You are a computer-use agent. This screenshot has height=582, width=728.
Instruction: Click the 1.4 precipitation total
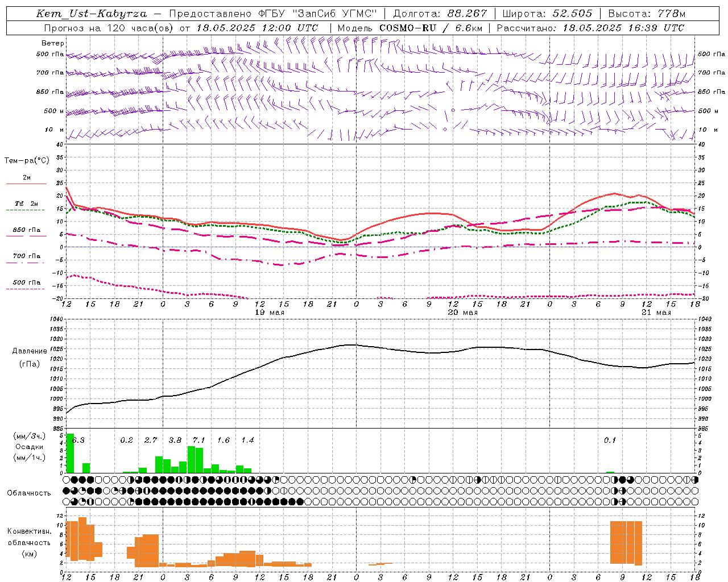[x=247, y=440]
